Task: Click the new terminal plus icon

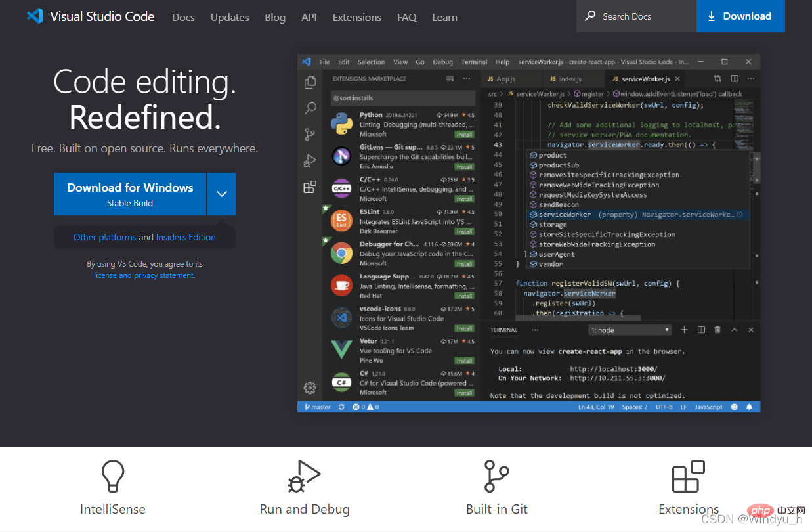Action: [x=684, y=330]
